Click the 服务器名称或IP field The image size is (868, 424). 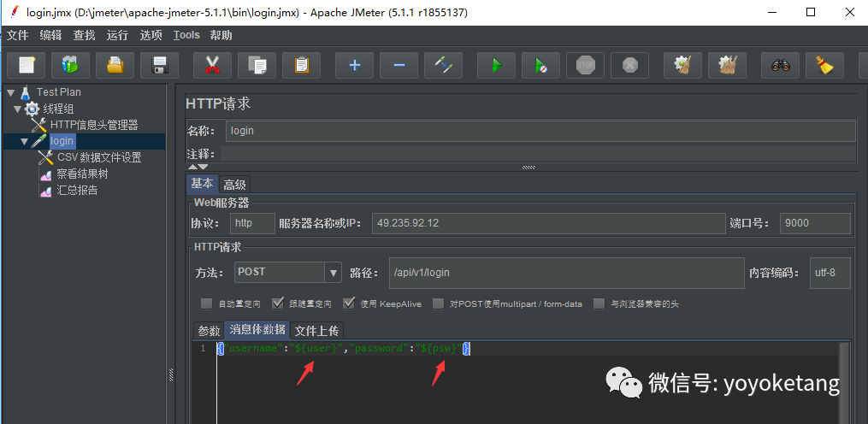[548, 223]
